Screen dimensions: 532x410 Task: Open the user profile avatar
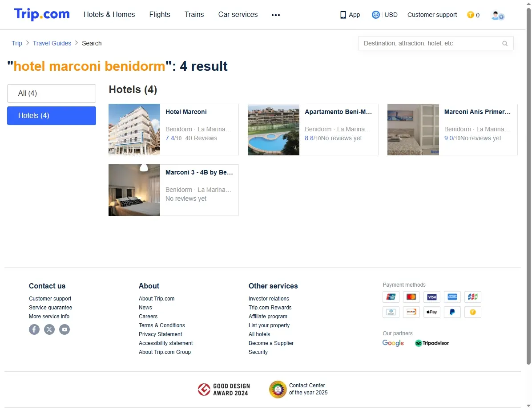[x=497, y=15]
